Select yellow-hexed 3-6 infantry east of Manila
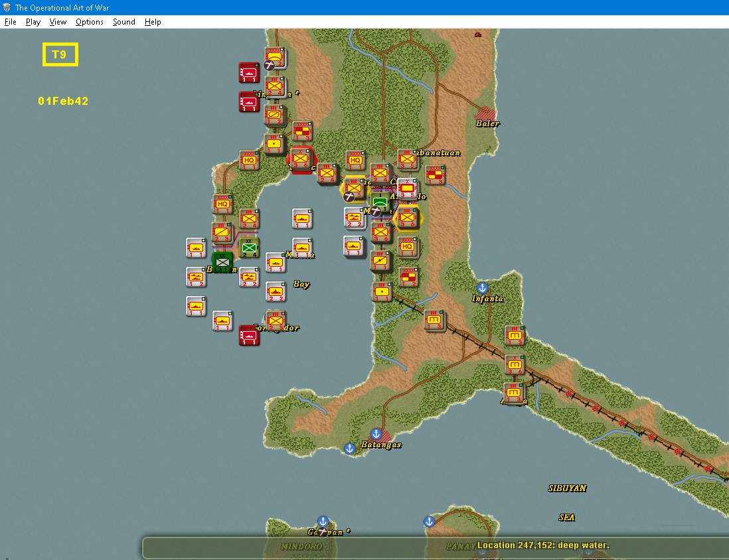The image size is (729, 560). (x=407, y=218)
